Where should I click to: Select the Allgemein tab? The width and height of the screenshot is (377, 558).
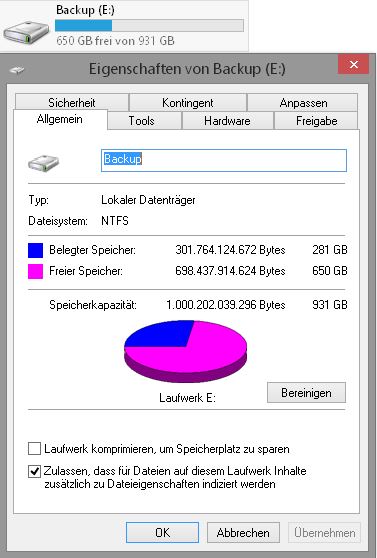[x=60, y=119]
